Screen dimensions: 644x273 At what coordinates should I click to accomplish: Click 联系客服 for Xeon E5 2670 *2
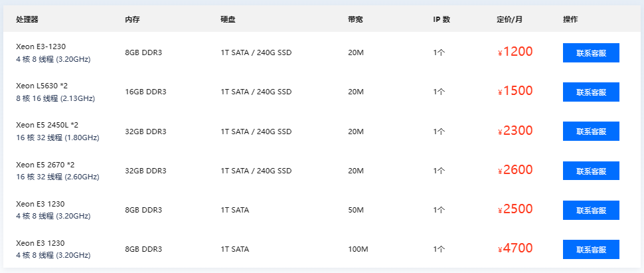tap(591, 171)
